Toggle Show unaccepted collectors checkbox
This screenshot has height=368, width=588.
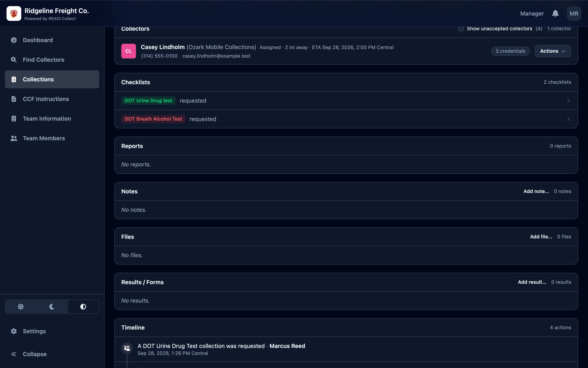(461, 29)
